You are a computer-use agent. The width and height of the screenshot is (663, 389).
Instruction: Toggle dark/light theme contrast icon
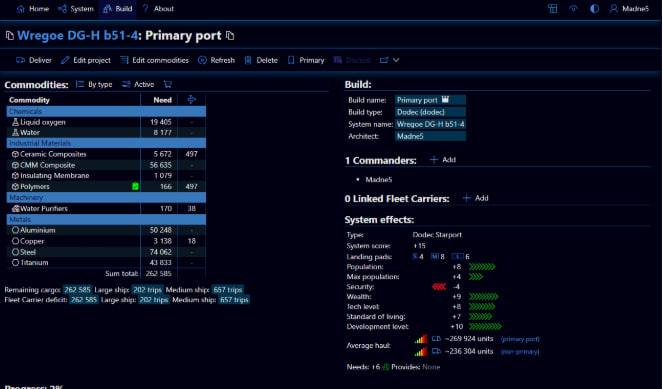click(594, 9)
